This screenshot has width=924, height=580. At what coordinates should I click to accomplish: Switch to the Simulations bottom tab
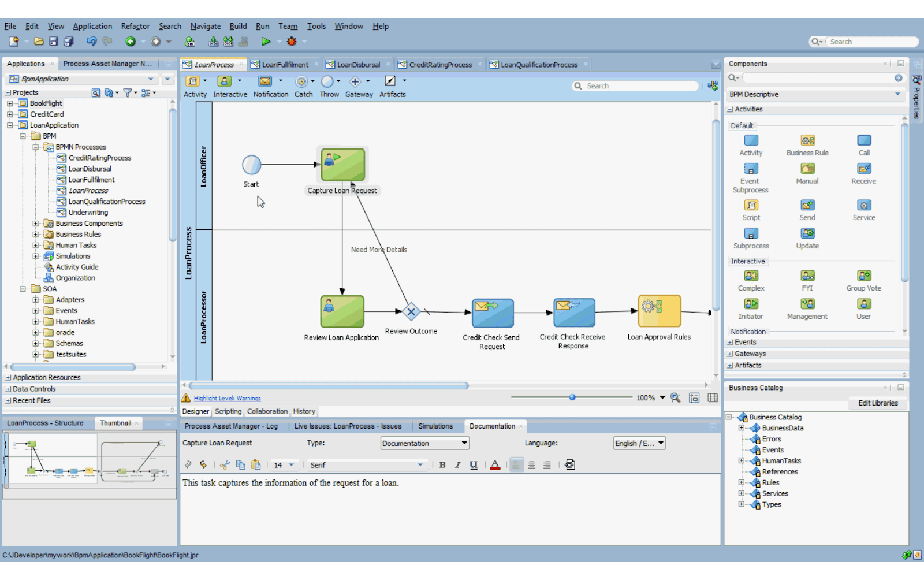point(435,426)
